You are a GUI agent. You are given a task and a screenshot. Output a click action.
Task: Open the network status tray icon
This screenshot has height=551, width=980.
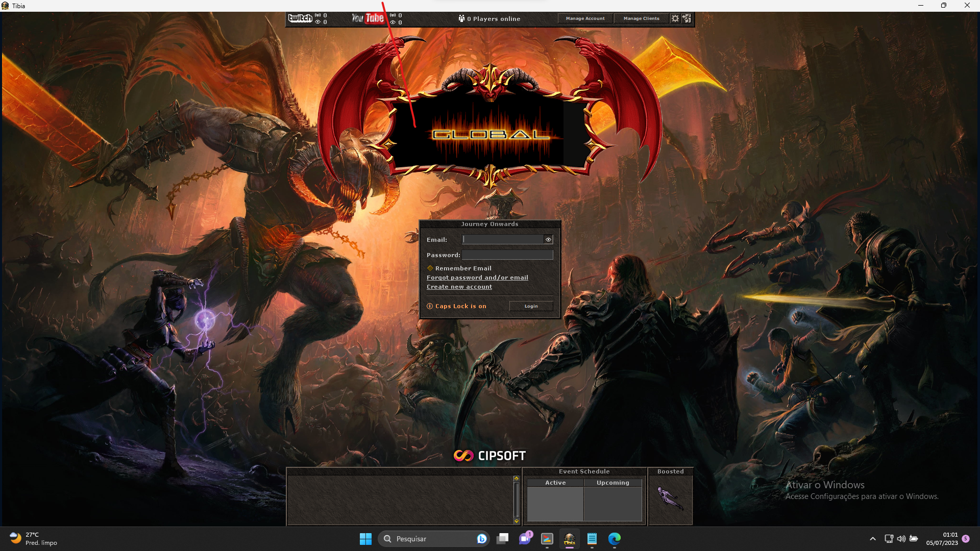point(889,539)
